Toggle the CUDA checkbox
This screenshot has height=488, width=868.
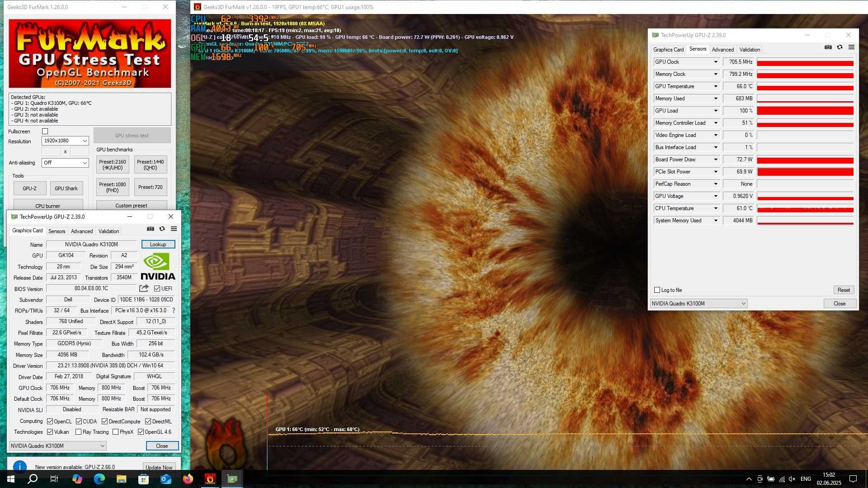79,421
